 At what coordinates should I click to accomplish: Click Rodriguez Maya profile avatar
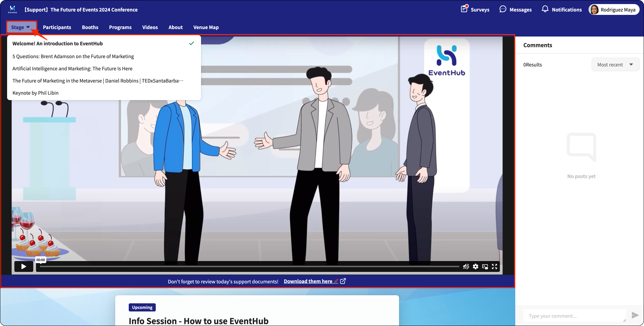pos(594,9)
